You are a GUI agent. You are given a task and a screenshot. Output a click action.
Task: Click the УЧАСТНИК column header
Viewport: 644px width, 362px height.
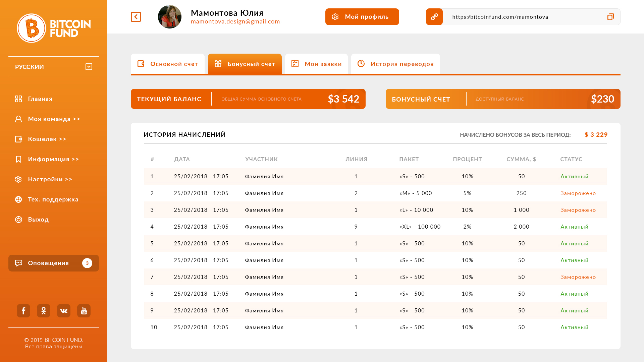(262, 159)
